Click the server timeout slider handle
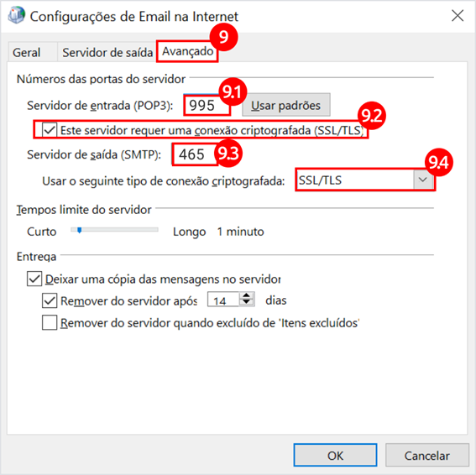This screenshot has height=475, width=476. click(79, 231)
